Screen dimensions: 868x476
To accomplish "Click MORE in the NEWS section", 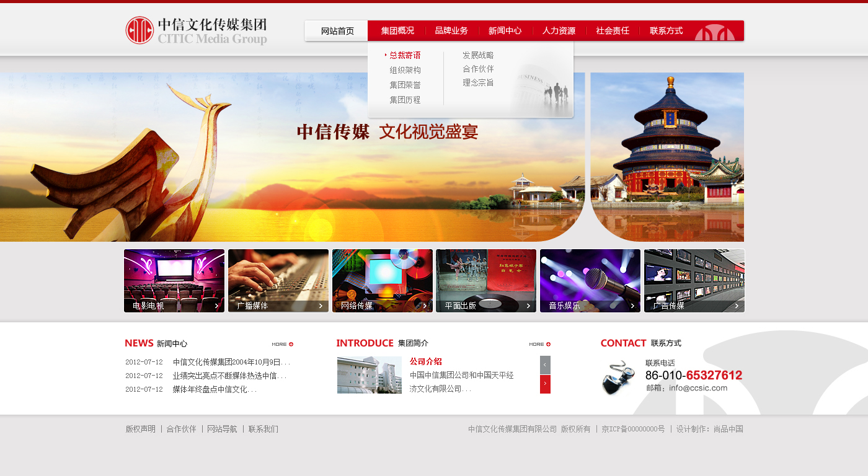I will [282, 344].
